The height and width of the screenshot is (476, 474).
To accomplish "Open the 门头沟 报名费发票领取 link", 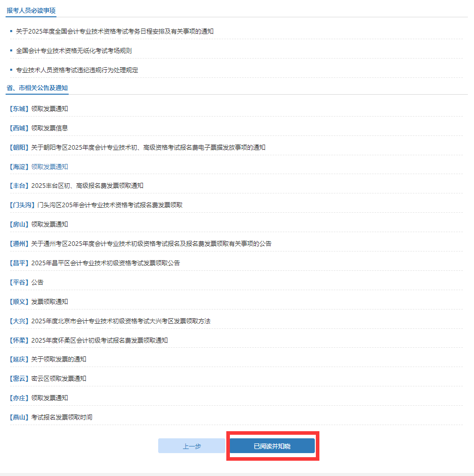I will click(x=109, y=205).
